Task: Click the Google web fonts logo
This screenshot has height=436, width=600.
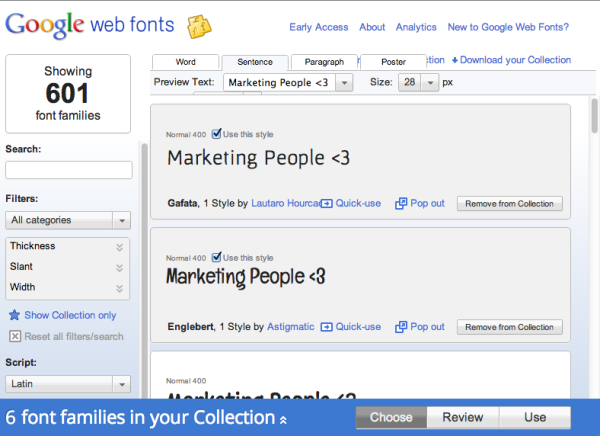Action: 90,25
